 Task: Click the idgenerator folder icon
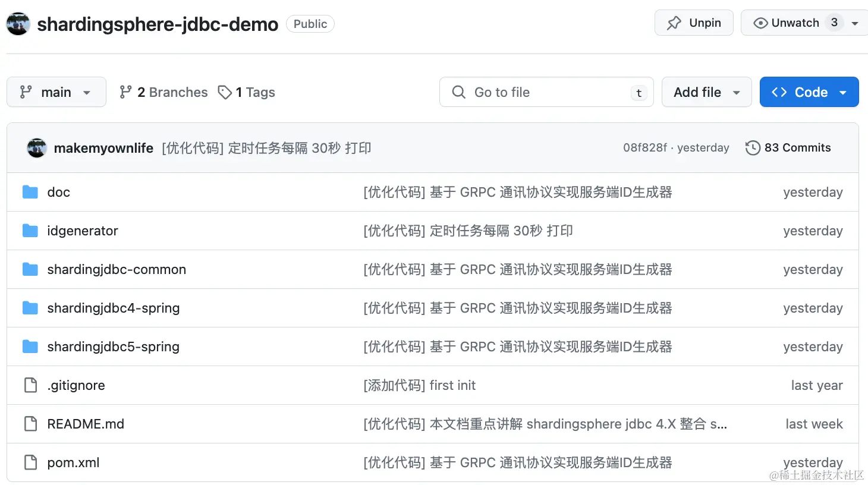(30, 231)
